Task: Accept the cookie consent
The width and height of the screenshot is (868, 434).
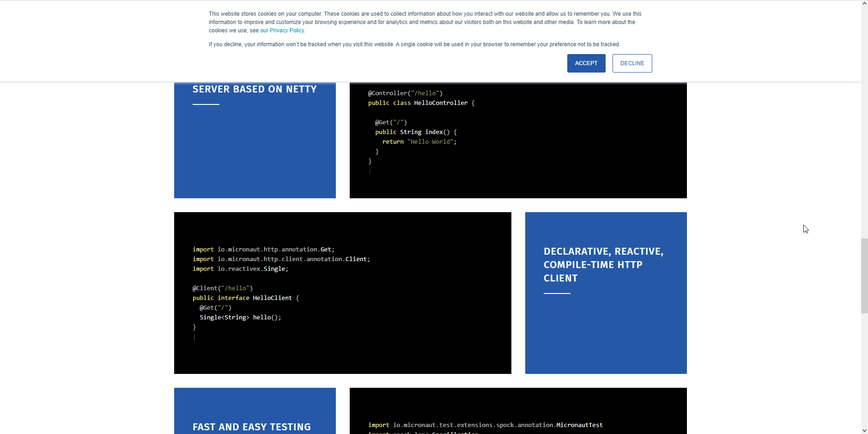Action: [x=586, y=63]
